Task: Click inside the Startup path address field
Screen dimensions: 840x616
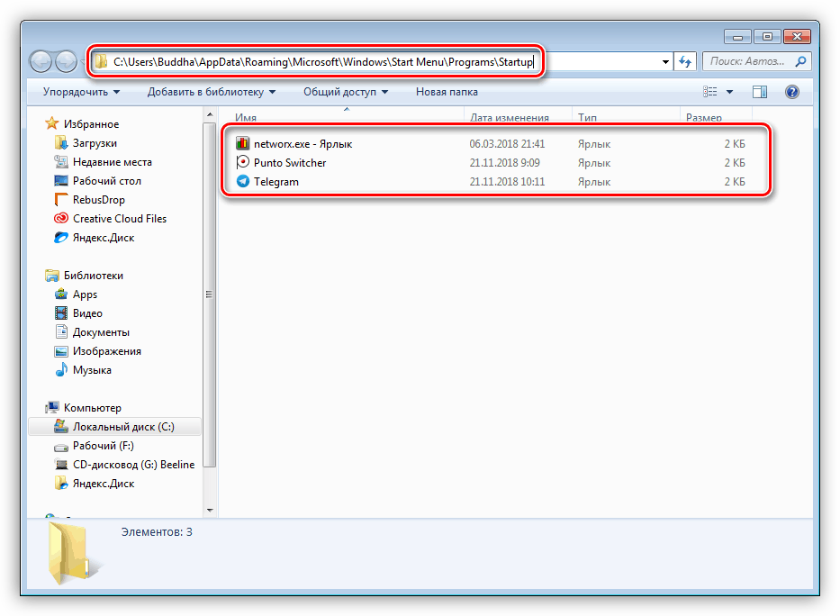Action: point(323,62)
